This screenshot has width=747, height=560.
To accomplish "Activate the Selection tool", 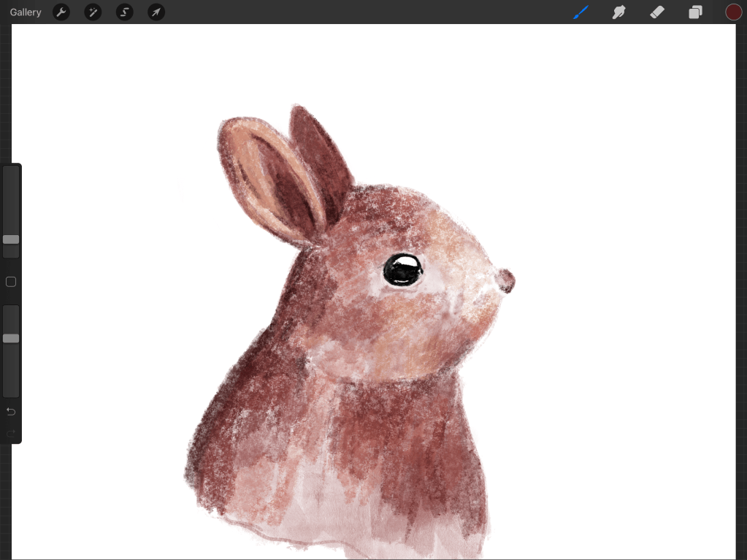I will [125, 12].
